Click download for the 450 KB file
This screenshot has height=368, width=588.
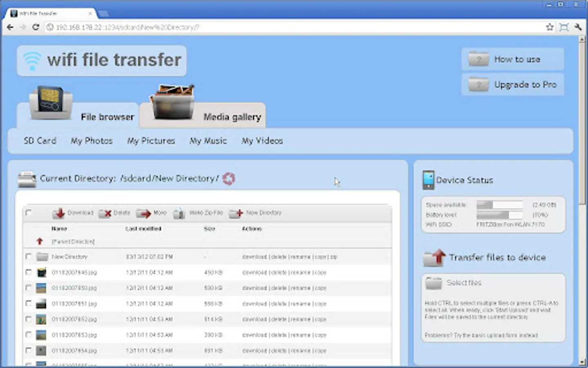click(254, 272)
